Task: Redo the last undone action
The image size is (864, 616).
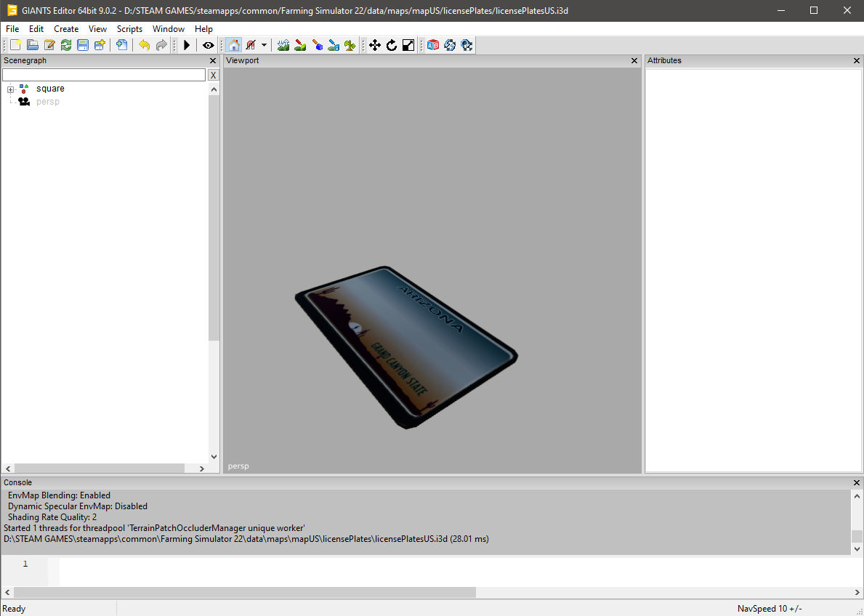Action: (161, 45)
